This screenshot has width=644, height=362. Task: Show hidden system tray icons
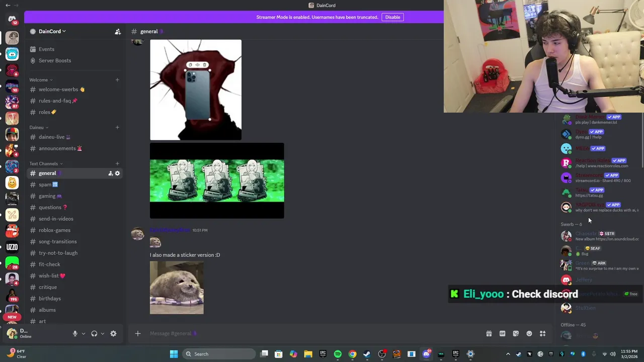click(508, 354)
